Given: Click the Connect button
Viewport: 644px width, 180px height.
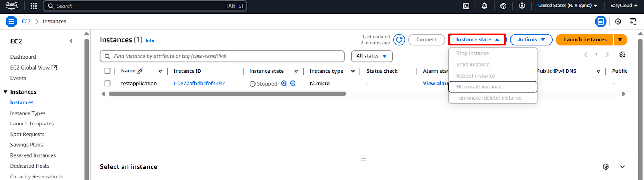Looking at the screenshot, I should coord(426,39).
